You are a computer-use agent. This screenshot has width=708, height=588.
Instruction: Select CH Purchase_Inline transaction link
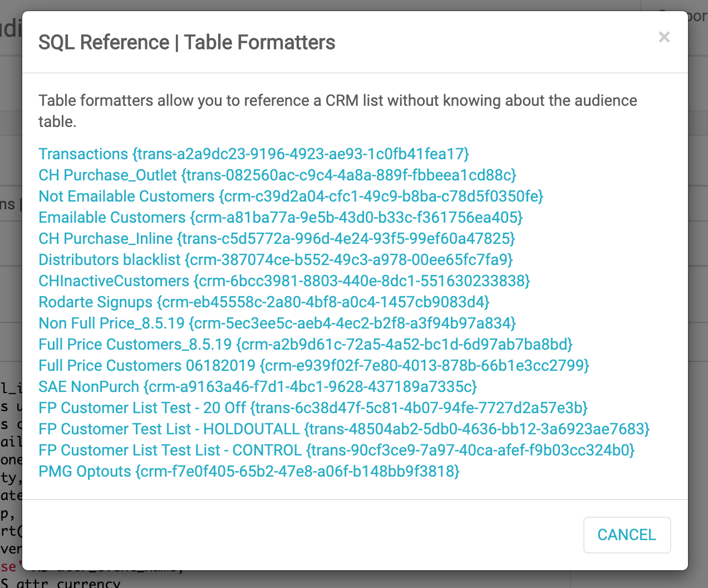[277, 239]
